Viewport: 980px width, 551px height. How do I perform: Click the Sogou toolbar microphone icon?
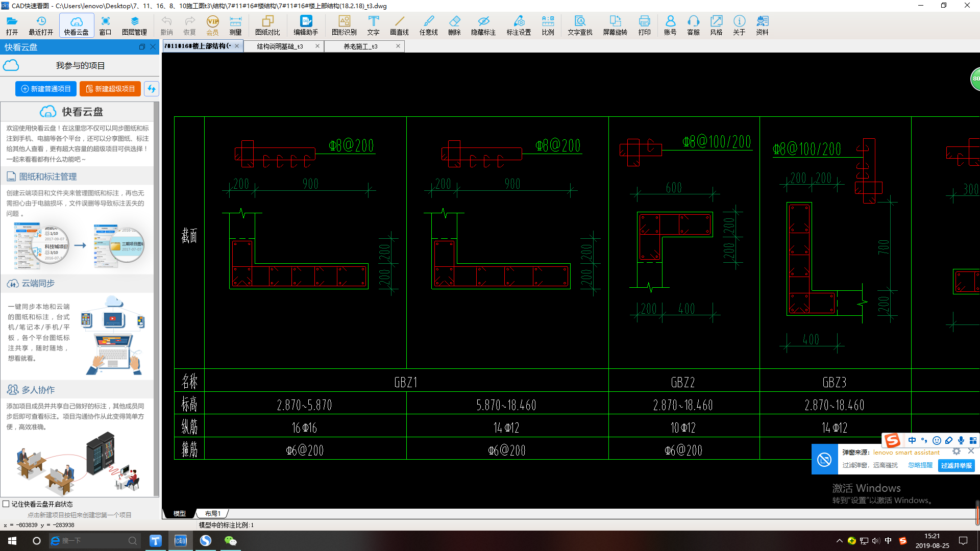[x=961, y=440]
